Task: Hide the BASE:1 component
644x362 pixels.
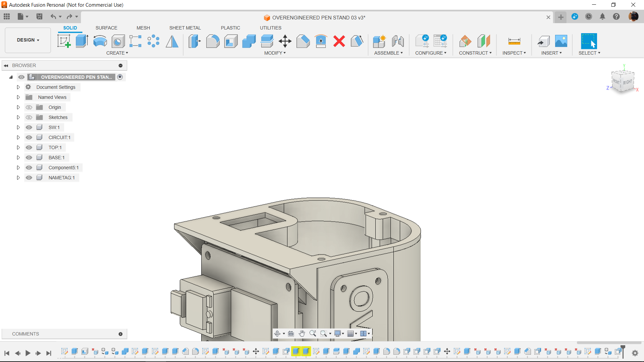Action: point(29,158)
